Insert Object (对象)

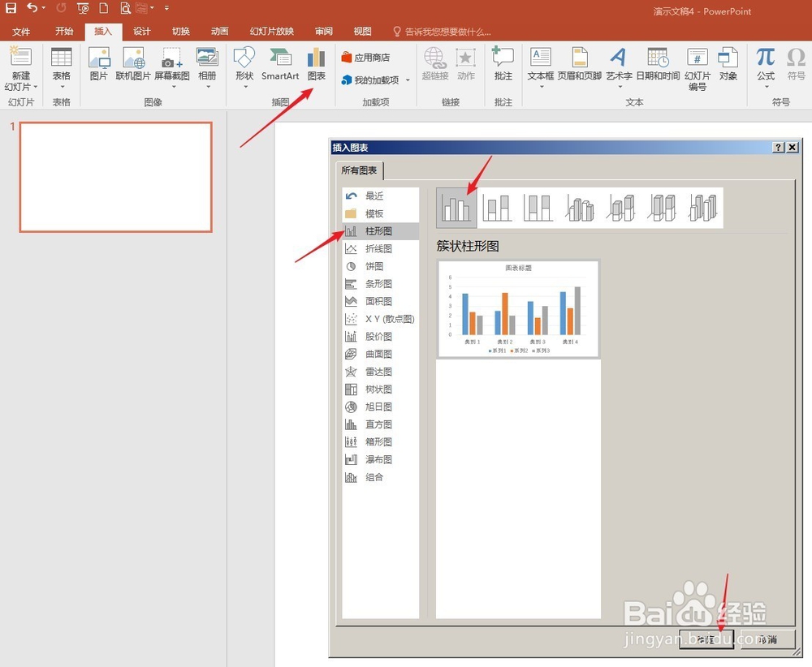(x=728, y=65)
